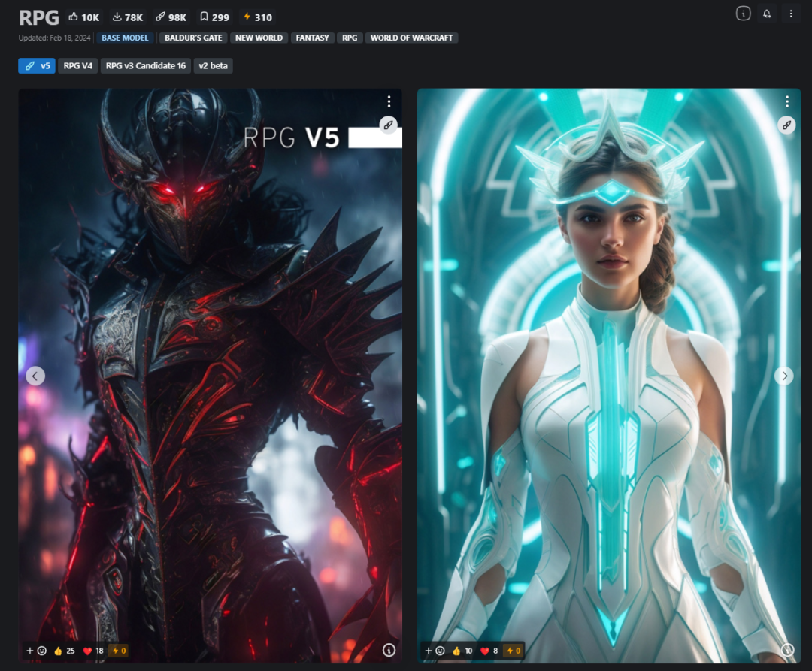The height and width of the screenshot is (671, 812).
Task: Switch to v2 beta version tab
Action: point(213,65)
